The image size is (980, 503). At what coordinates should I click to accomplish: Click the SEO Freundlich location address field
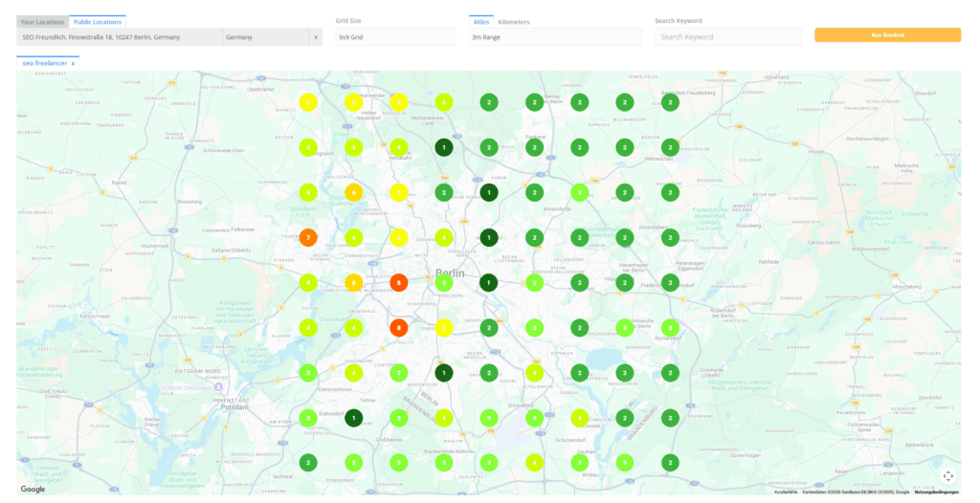(x=120, y=37)
